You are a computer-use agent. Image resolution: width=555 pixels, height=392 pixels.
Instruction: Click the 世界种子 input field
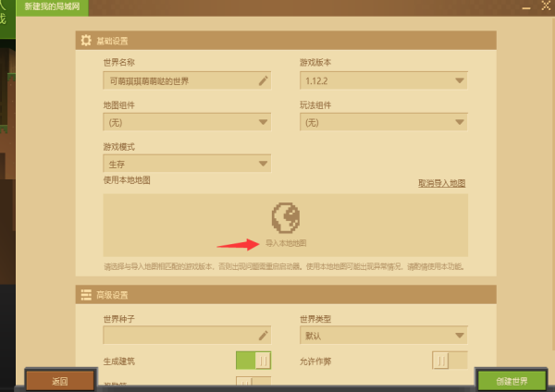[x=187, y=335]
